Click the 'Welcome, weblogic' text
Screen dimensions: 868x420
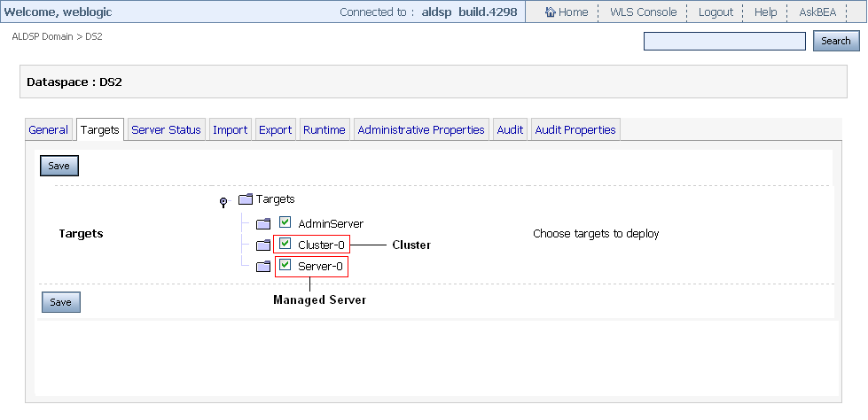click(59, 12)
